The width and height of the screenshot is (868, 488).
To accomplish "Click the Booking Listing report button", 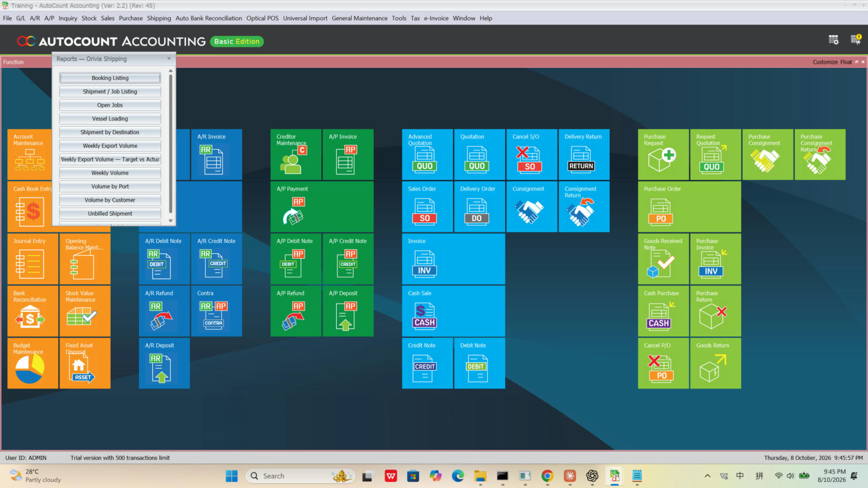I will 110,78.
